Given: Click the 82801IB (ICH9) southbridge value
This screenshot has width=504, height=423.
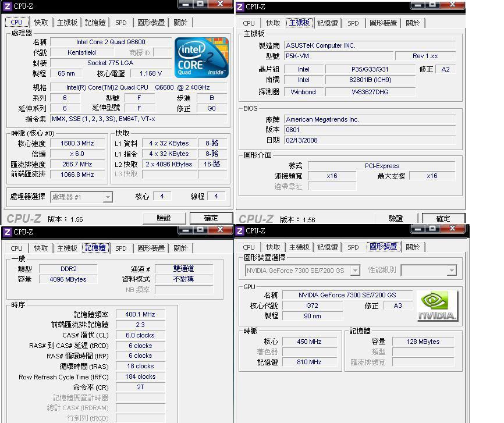Looking at the screenshot, I should click(370, 80).
